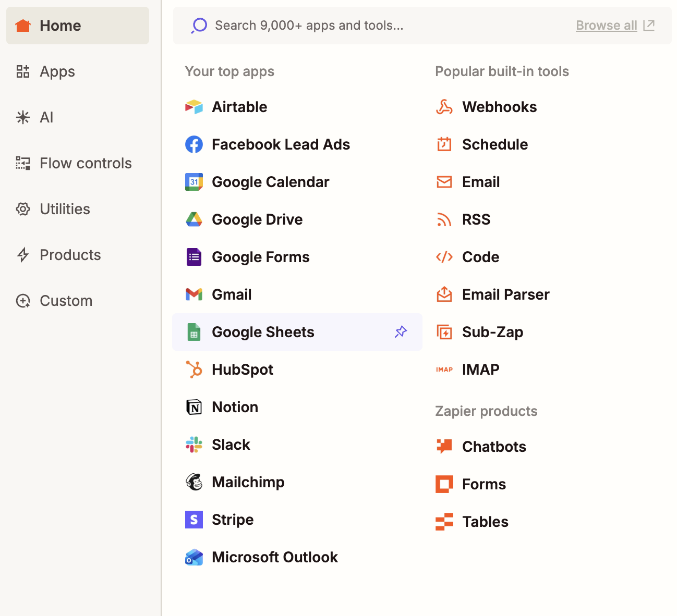677x616 pixels.
Task: Click the Microsoft Outlook icon
Action: coord(194,557)
